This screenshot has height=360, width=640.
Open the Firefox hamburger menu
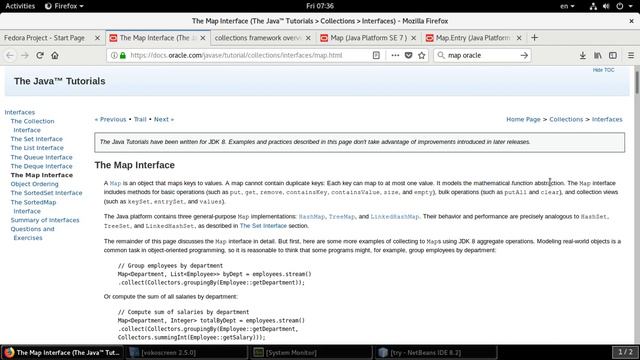631,55
